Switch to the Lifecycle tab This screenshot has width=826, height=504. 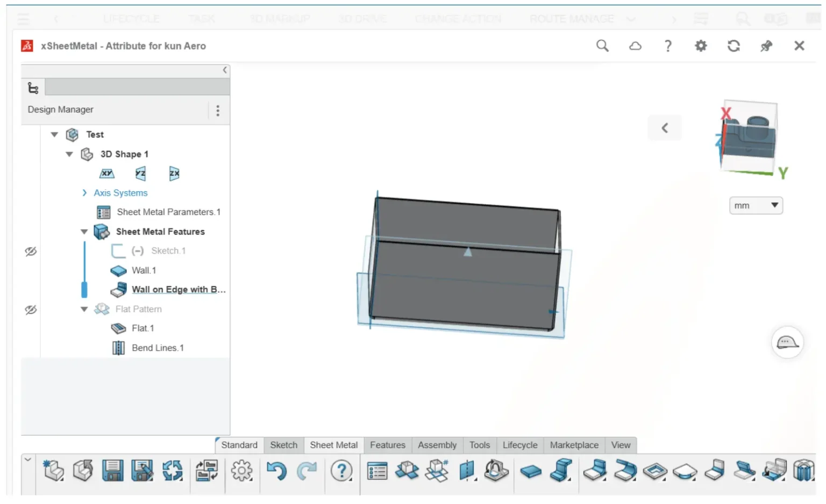click(519, 445)
